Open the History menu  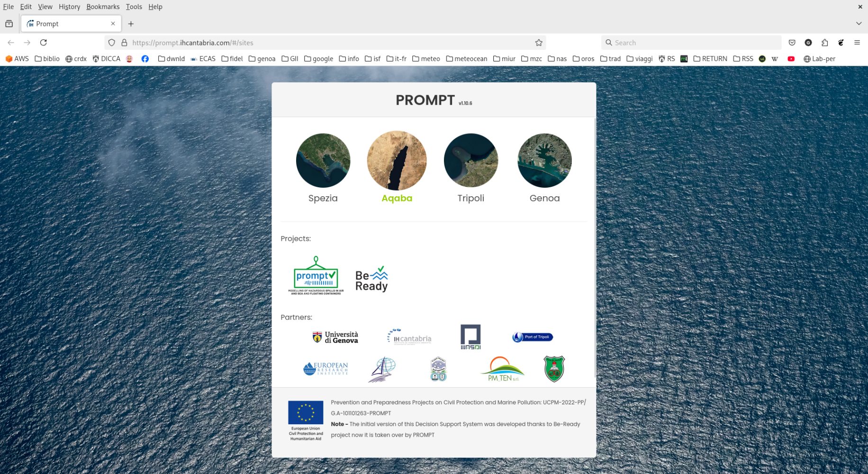click(69, 7)
